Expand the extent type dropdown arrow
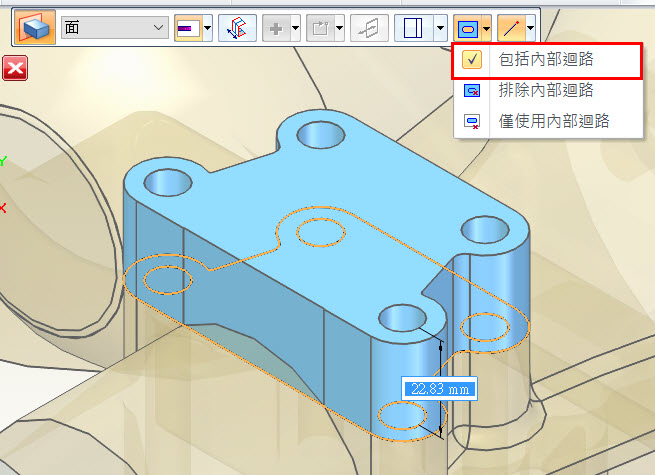 tap(208, 28)
